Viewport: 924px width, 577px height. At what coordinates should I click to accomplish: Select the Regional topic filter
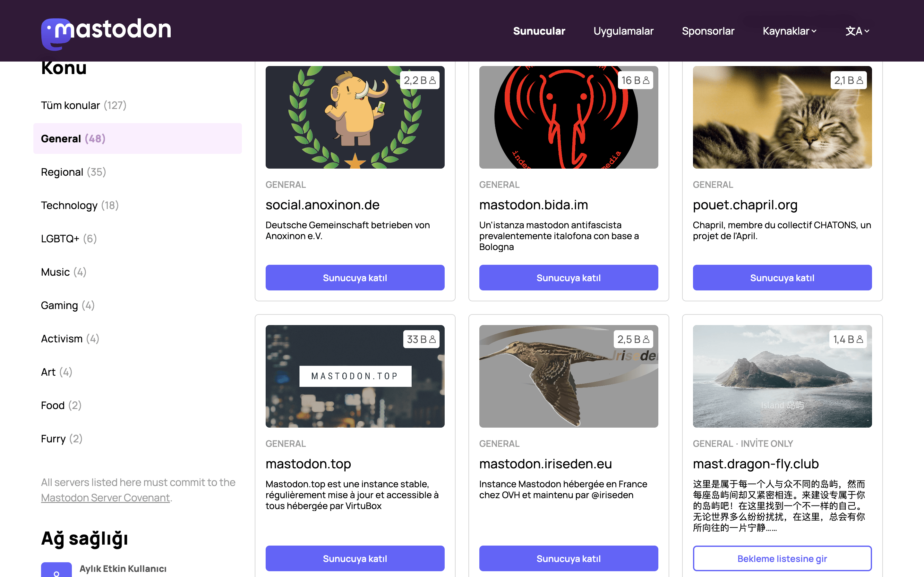pyautogui.click(x=73, y=172)
